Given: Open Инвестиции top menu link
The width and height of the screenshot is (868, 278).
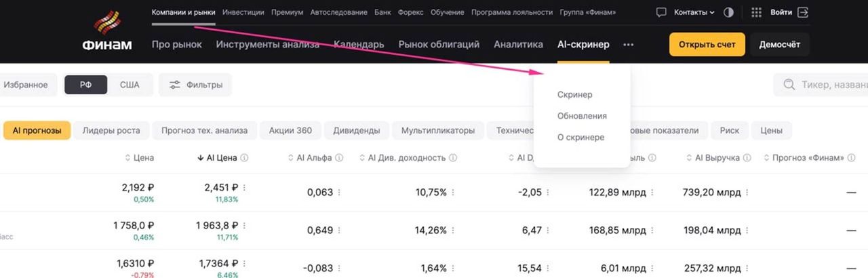Looking at the screenshot, I should click(x=243, y=12).
